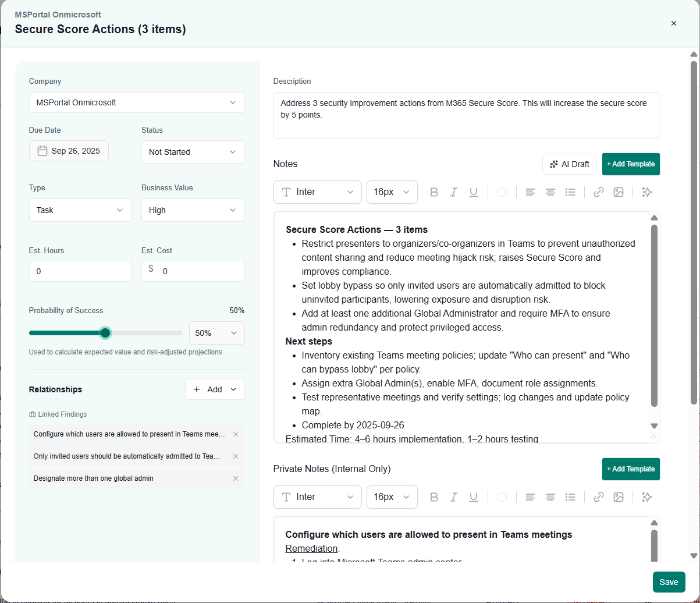Screen dimensions: 700x603
Task: Open the Type dropdown showing Task
Action: [x=80, y=210]
